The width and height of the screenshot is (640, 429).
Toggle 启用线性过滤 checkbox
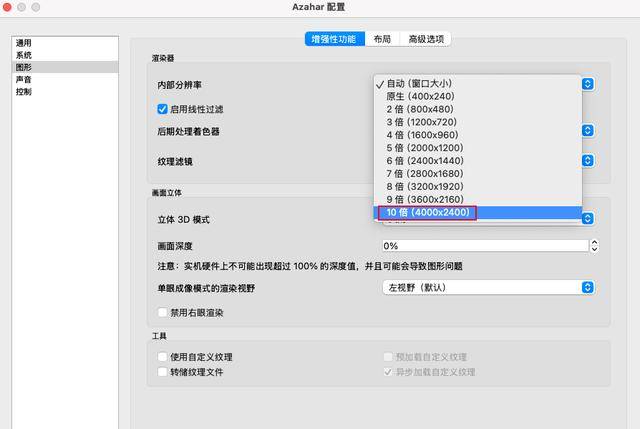tap(162, 109)
